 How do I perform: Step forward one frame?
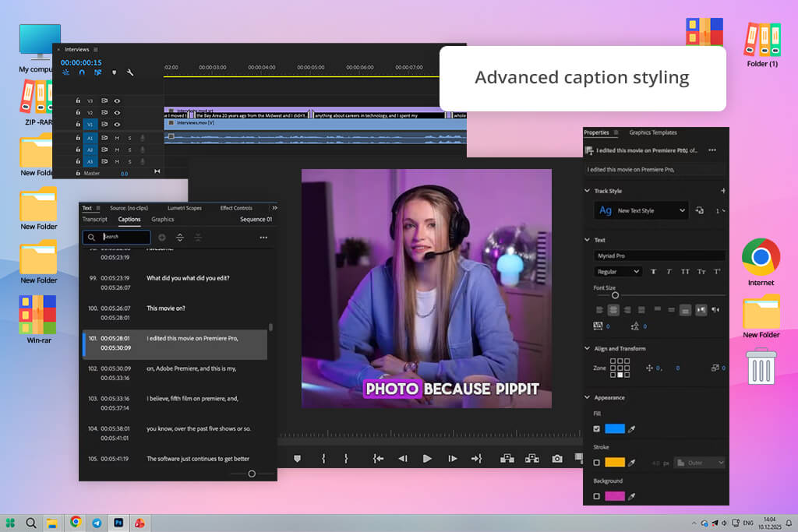tap(453, 458)
